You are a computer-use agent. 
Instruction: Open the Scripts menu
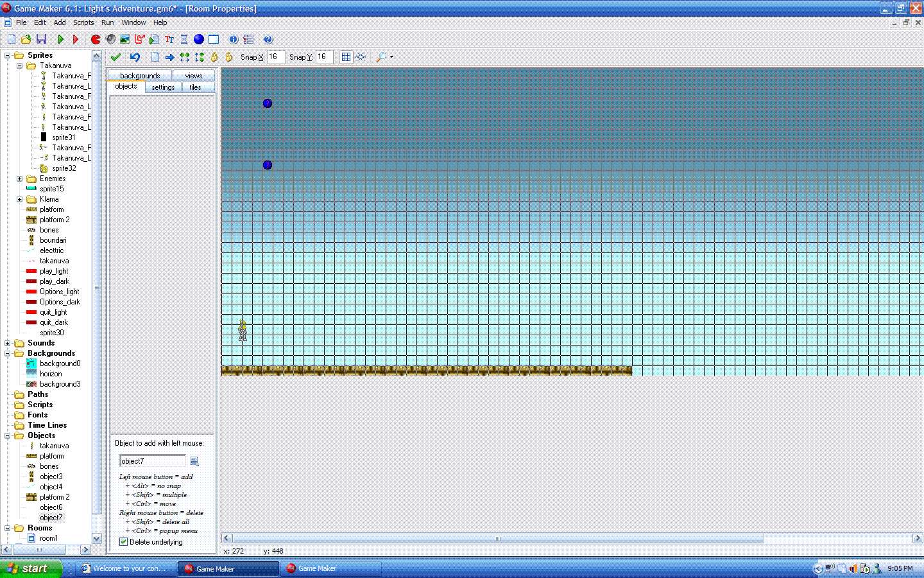point(83,22)
